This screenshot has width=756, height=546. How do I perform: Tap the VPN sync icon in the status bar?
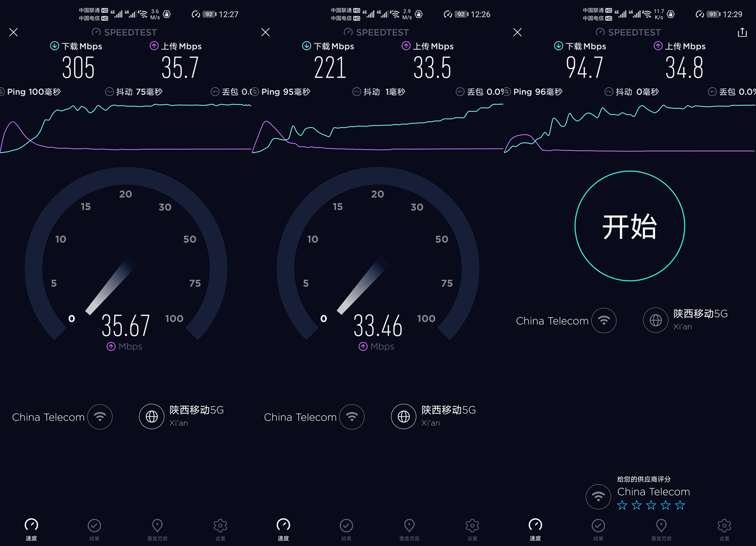(x=699, y=15)
